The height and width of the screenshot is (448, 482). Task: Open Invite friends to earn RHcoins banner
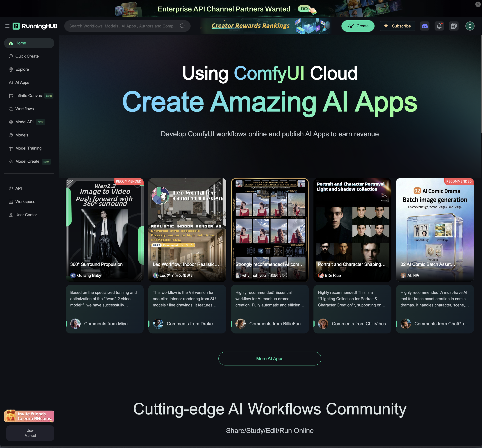pyautogui.click(x=29, y=416)
